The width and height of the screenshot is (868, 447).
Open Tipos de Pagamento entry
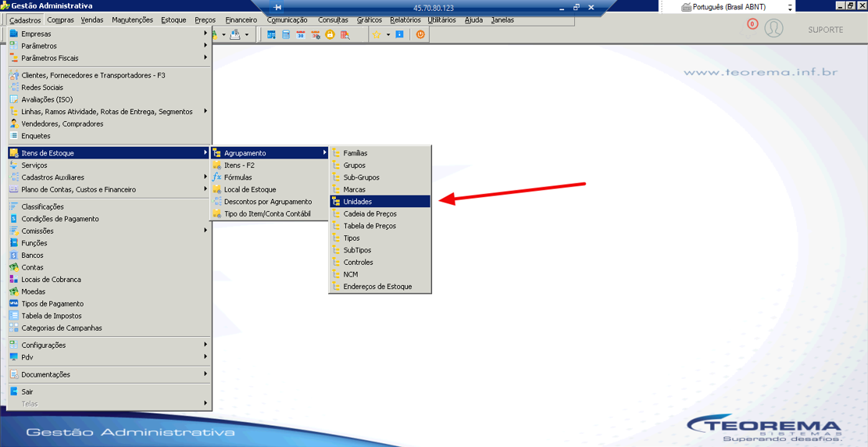click(109, 303)
